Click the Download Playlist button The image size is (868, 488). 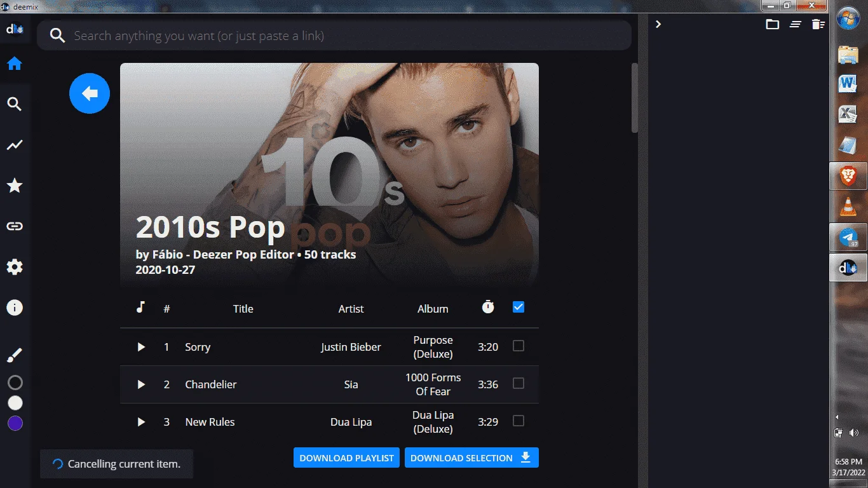coord(347,457)
